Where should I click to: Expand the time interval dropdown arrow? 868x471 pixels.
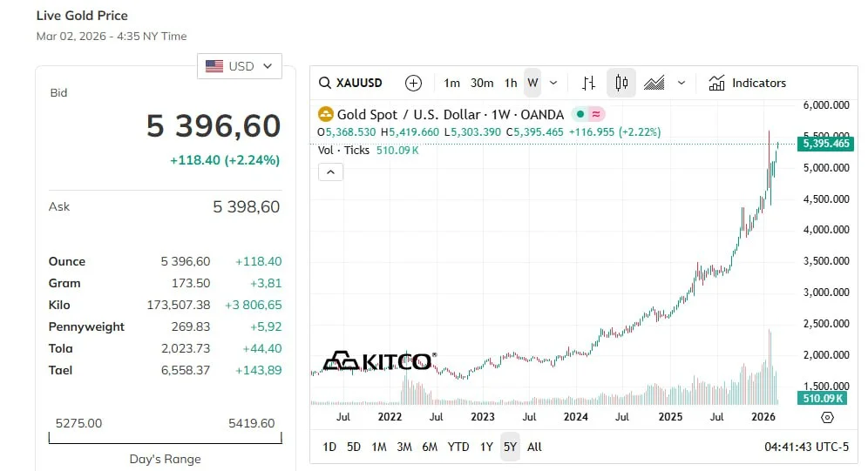tap(553, 84)
